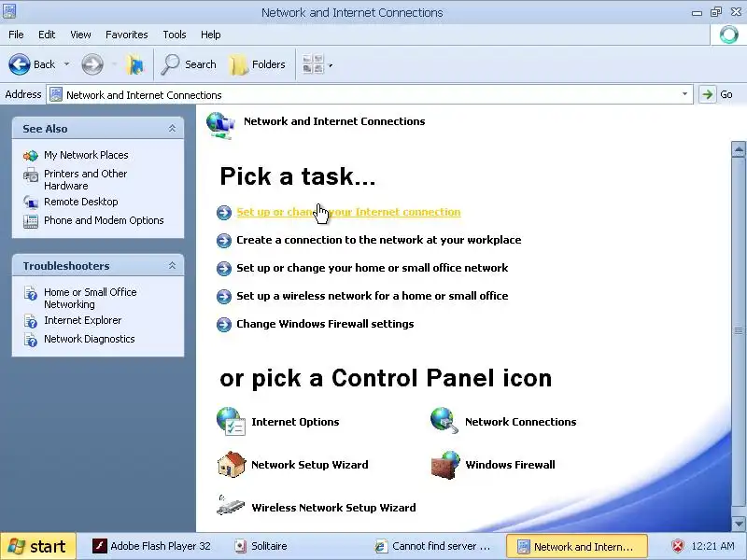The height and width of the screenshot is (560, 747).
Task: Toggle the Folders pane toolbar button
Action: (258, 64)
